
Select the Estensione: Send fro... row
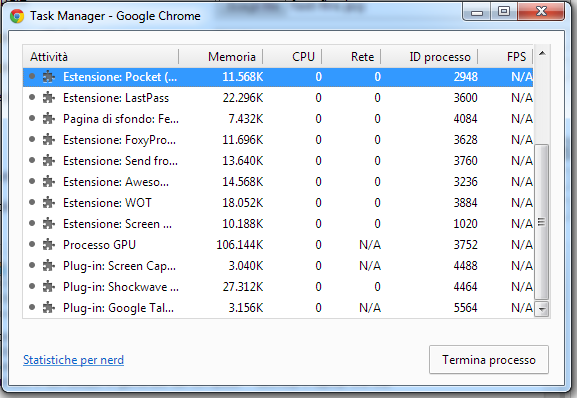pyautogui.click(x=278, y=161)
